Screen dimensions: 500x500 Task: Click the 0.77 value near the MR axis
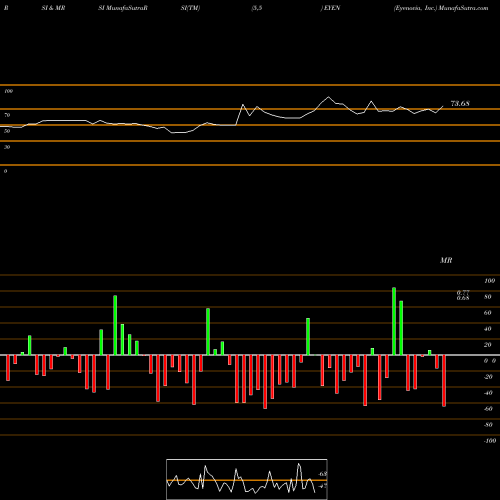pyautogui.click(x=463, y=292)
